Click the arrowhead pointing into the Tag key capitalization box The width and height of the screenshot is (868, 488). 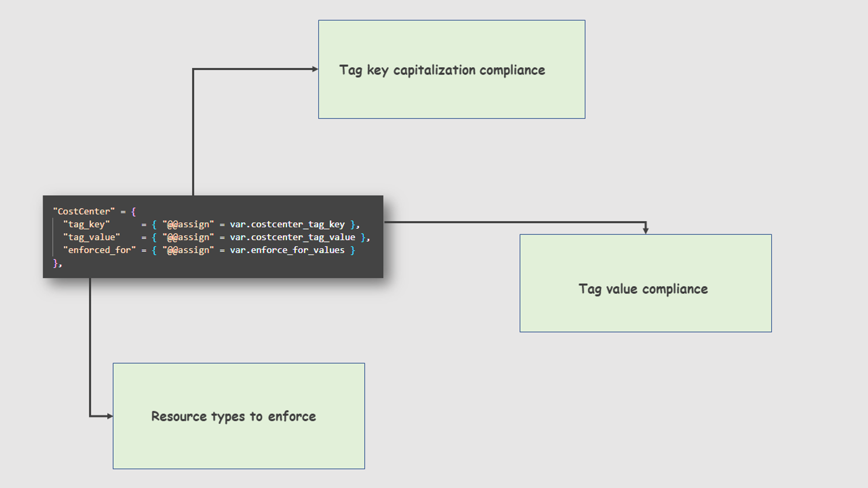[x=315, y=69]
